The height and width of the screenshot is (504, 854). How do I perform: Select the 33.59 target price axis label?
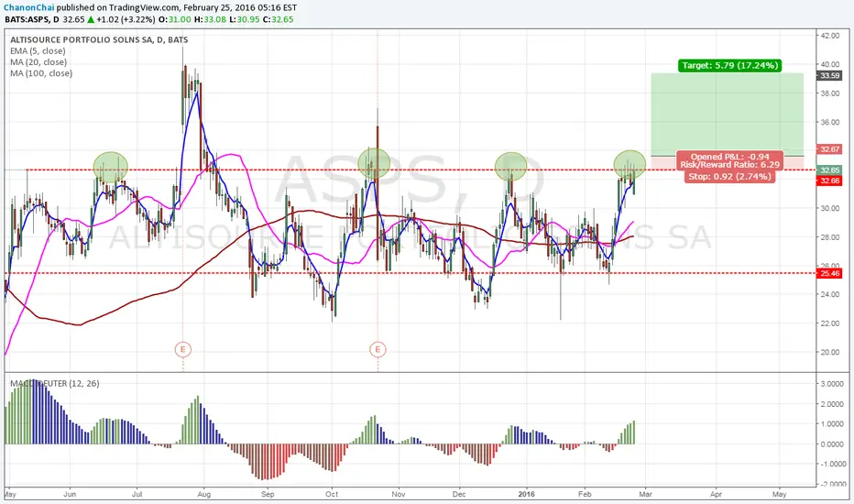[x=829, y=76]
